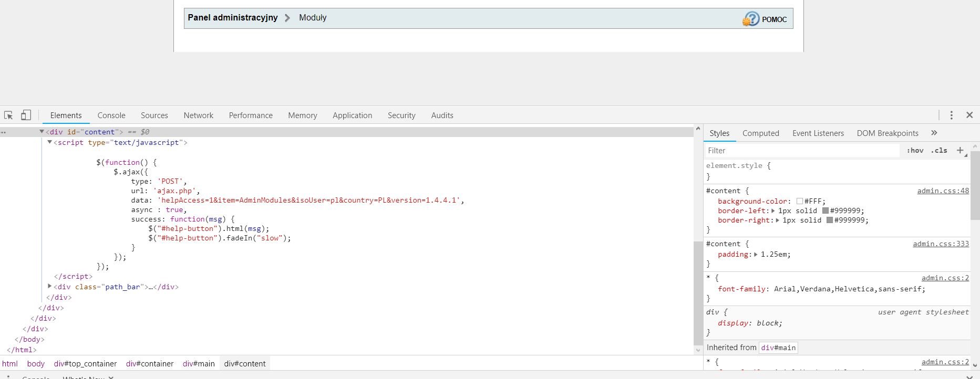Switch to the Memory tab
This screenshot has width=980, height=379.
coord(303,115)
